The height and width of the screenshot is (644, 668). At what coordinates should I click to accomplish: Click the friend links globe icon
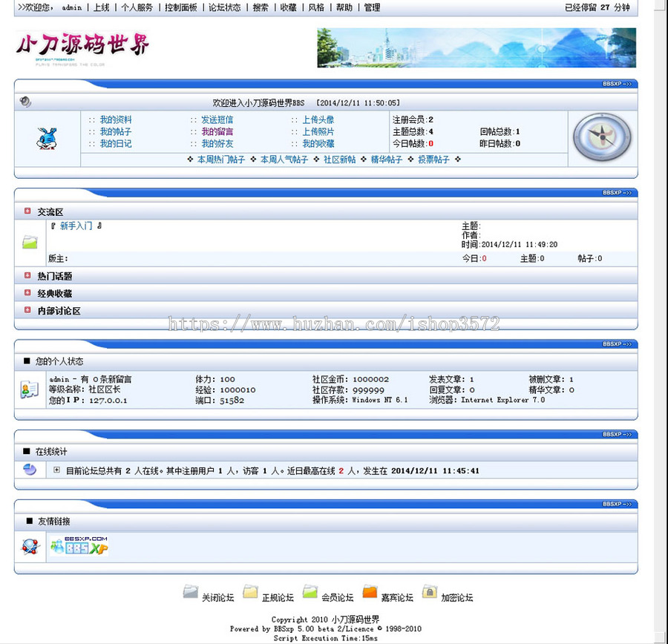point(30,546)
